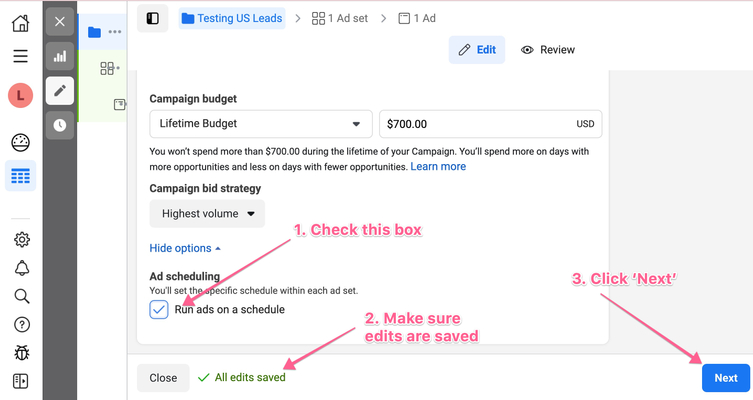The height and width of the screenshot is (400, 753).
Task: Select the Campaigns table icon
Action: pos(20,177)
